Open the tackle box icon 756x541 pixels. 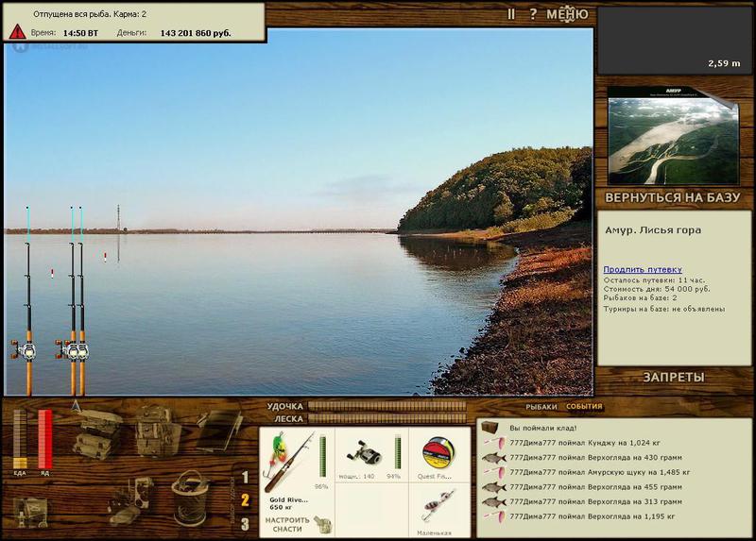tap(96, 434)
